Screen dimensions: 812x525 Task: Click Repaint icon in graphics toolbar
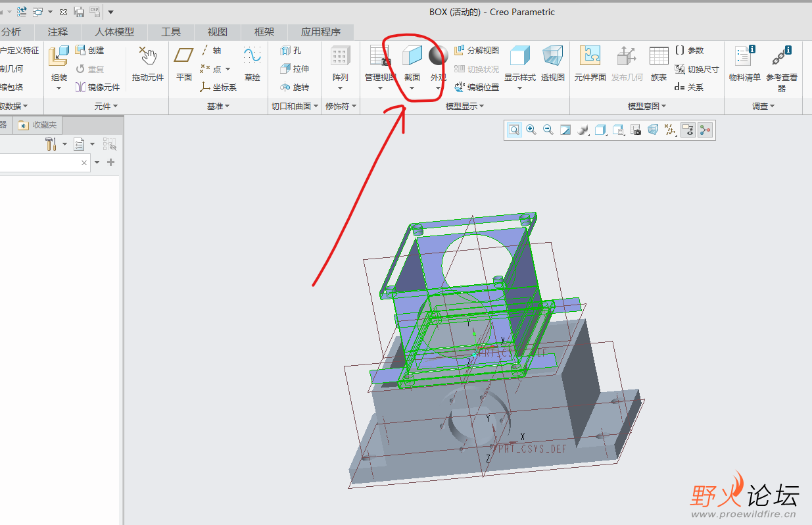[565, 130]
